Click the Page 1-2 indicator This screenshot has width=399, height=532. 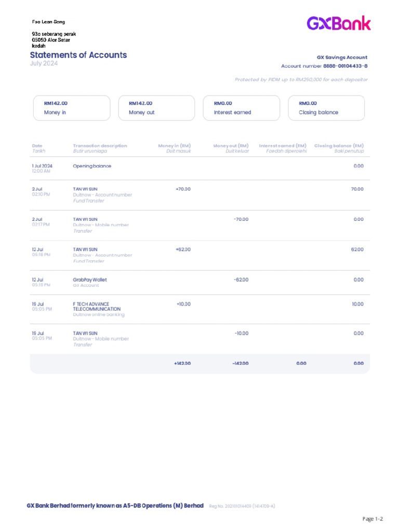[373, 519]
